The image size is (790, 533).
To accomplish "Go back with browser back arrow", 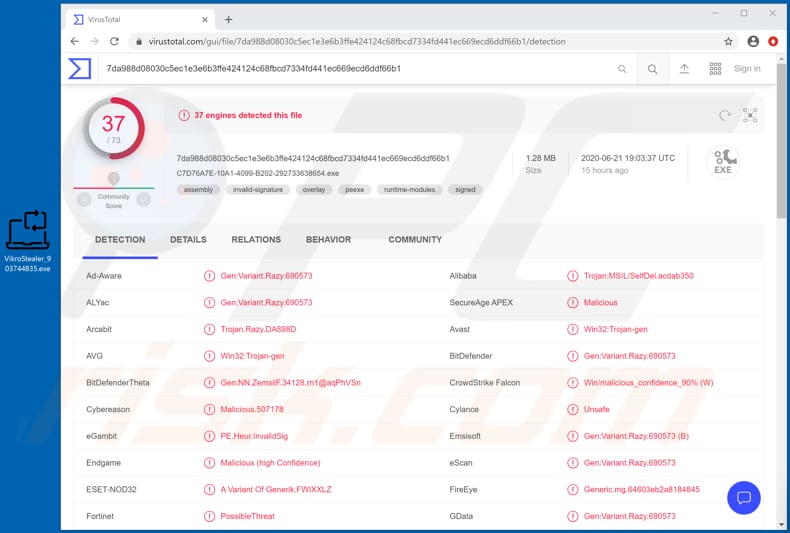I will pos(75,41).
